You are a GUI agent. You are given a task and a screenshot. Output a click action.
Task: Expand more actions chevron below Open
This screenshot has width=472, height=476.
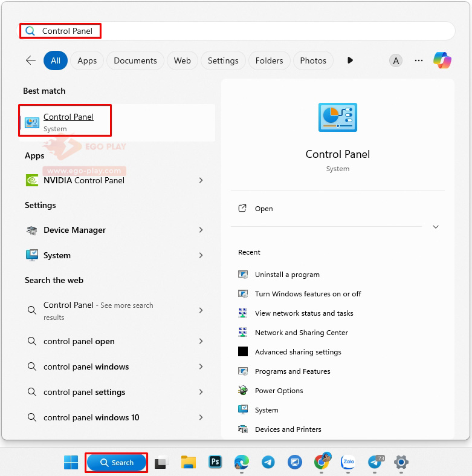click(436, 227)
